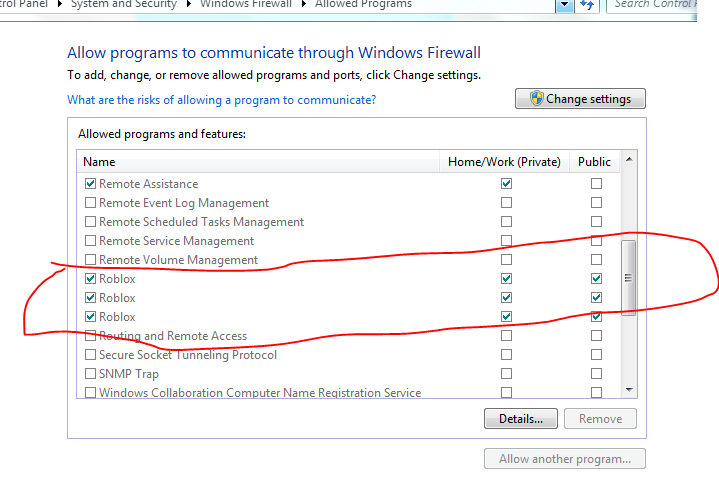Open the risks of allowing a program link
This screenshot has height=480, width=719.
pos(221,100)
